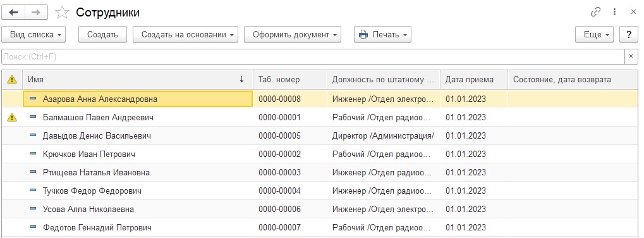Copy link using the chain icon
Image resolution: width=644 pixels, height=238 pixels.
595,12
